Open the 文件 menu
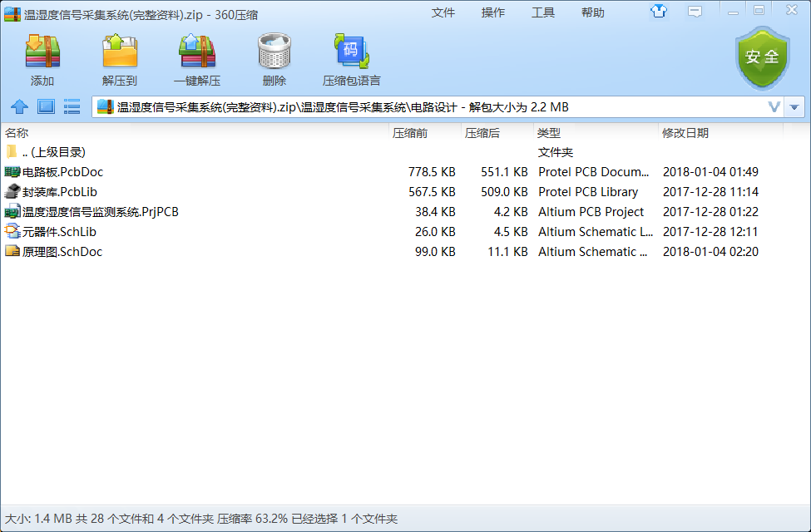This screenshot has height=532, width=811. (443, 12)
